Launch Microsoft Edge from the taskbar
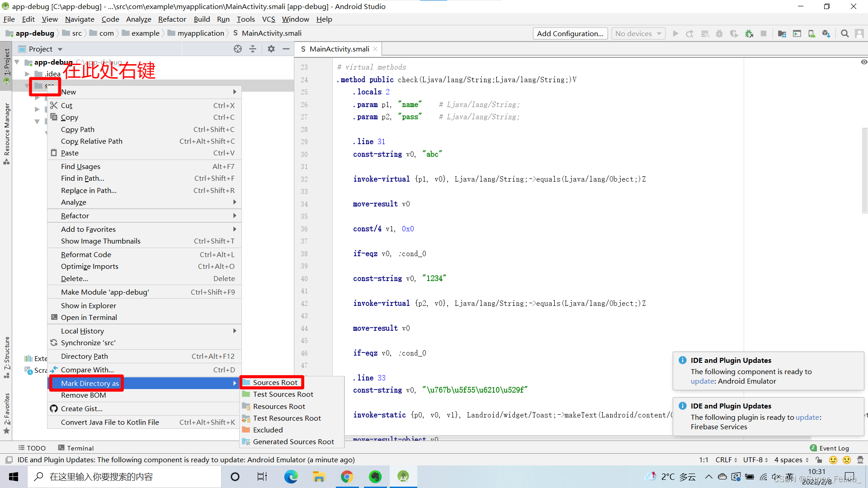Viewport: 868px width, 488px height. pos(291,477)
